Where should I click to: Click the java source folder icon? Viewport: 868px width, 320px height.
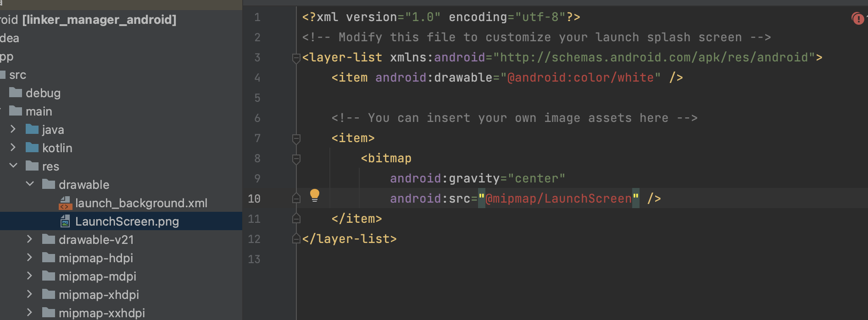pos(32,129)
